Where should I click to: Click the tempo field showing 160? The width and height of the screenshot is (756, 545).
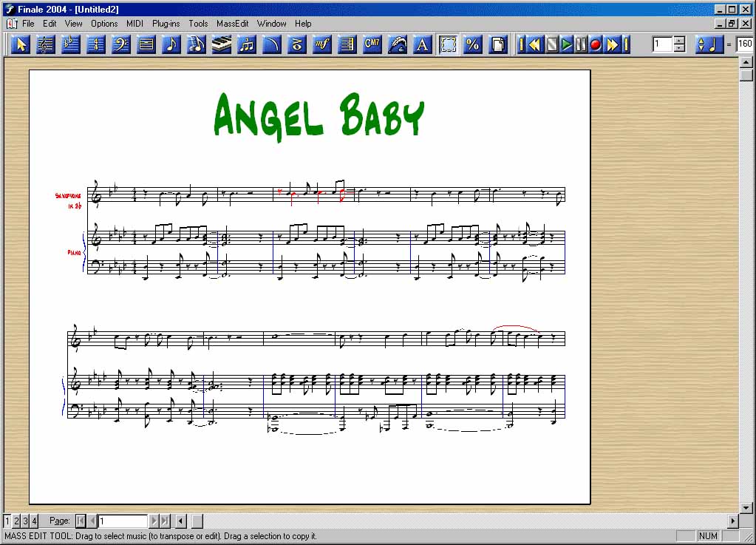pos(745,44)
